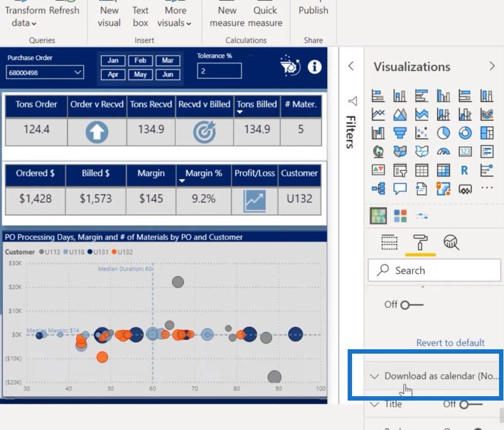Switch to the Analytics magnifier tab
Image resolution: width=504 pixels, height=430 pixels.
pyautogui.click(x=451, y=242)
